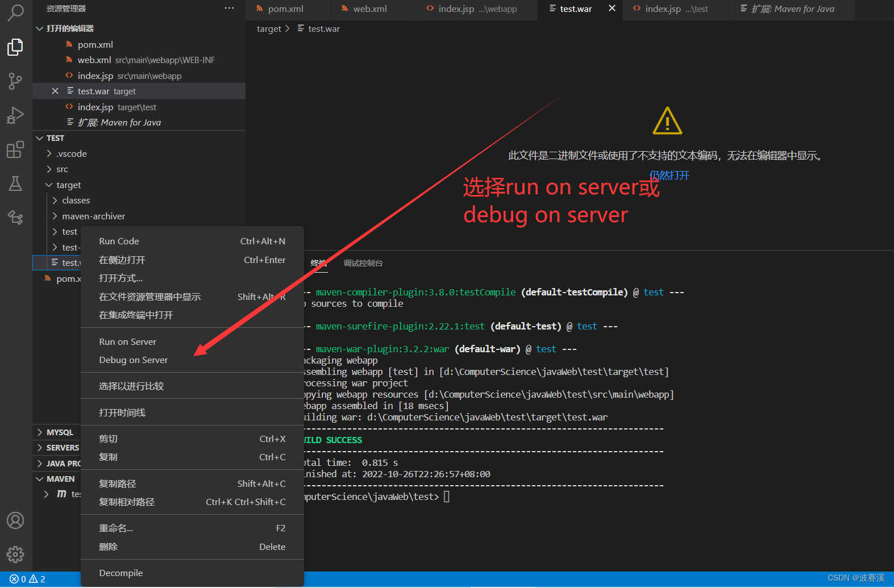Screen dimensions: 894x588
Task: Choose 复制相对路径 menu item
Action: click(192, 502)
